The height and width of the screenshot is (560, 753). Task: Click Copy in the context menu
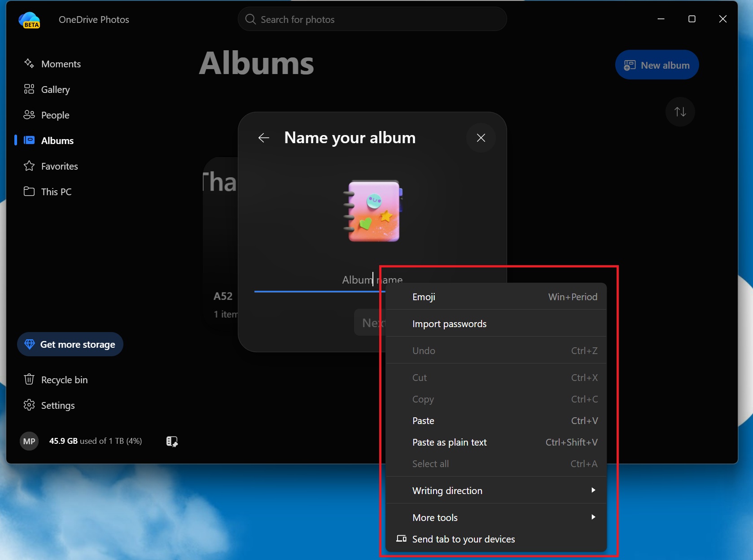(496, 399)
